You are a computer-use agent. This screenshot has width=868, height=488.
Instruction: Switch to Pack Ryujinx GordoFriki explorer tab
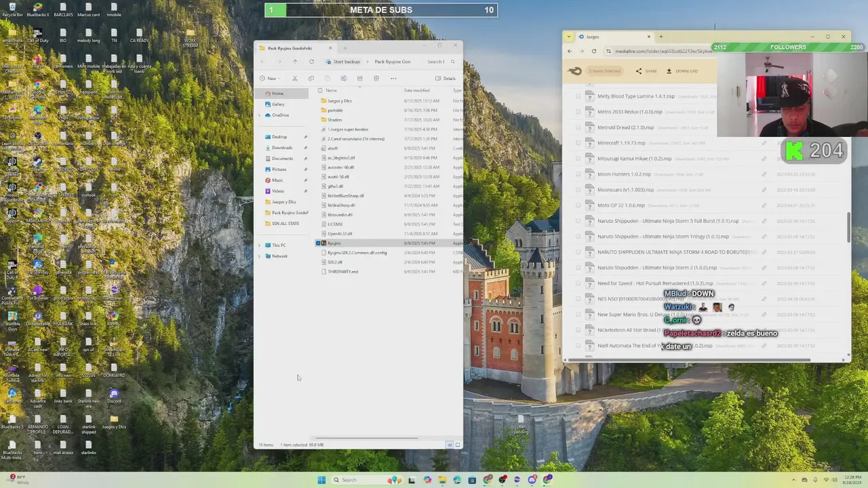(296, 48)
